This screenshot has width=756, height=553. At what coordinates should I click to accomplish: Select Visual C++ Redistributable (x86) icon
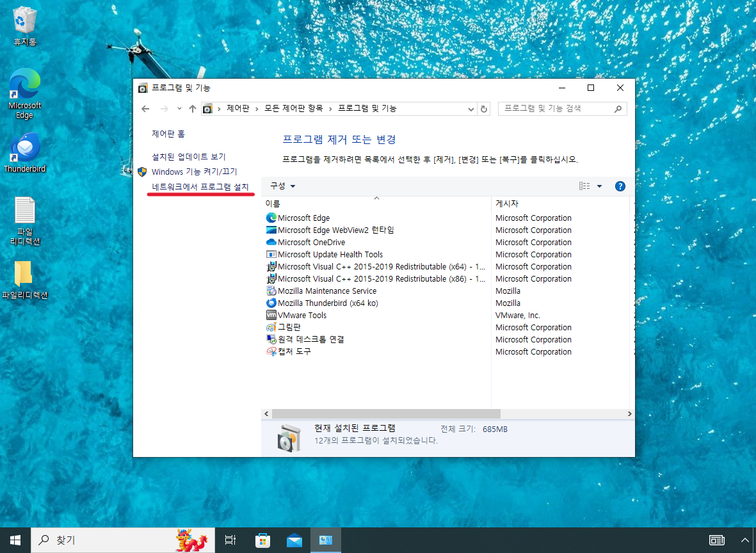[271, 278]
